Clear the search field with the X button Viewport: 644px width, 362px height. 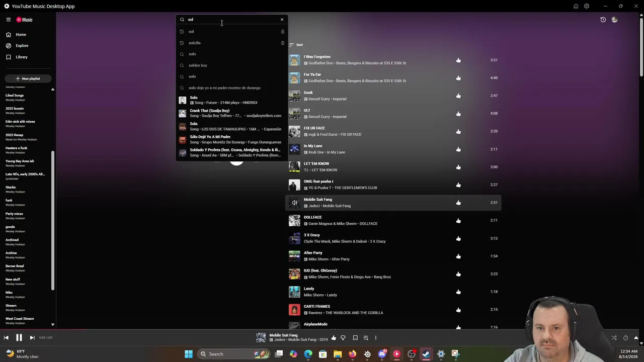point(282,20)
